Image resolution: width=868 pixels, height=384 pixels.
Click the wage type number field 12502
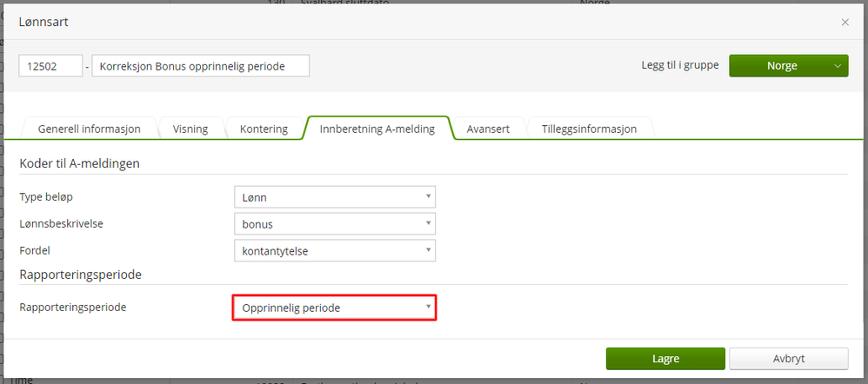(x=50, y=66)
